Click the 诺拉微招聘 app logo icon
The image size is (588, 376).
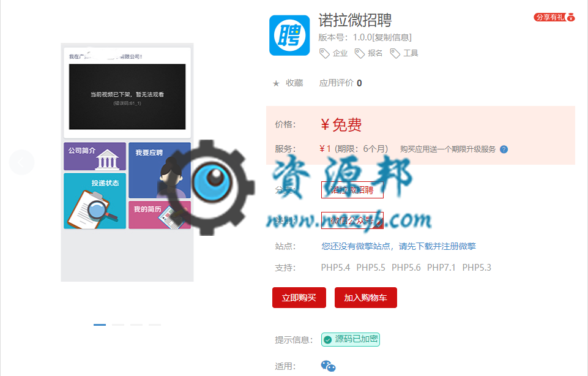click(x=289, y=36)
